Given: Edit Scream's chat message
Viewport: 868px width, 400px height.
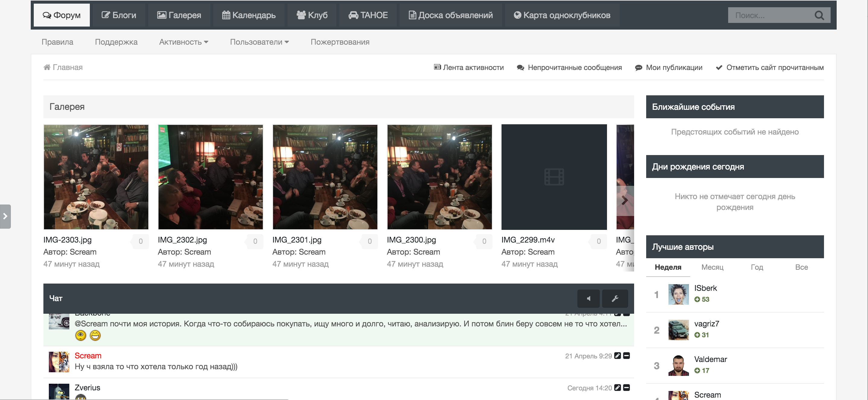Looking at the screenshot, I should [617, 356].
